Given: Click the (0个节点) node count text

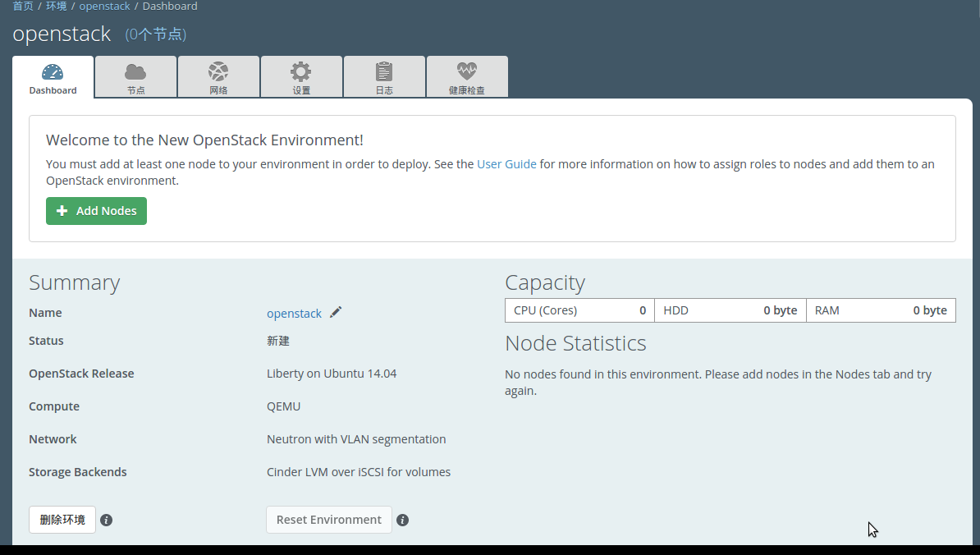Looking at the screenshot, I should pyautogui.click(x=156, y=34).
